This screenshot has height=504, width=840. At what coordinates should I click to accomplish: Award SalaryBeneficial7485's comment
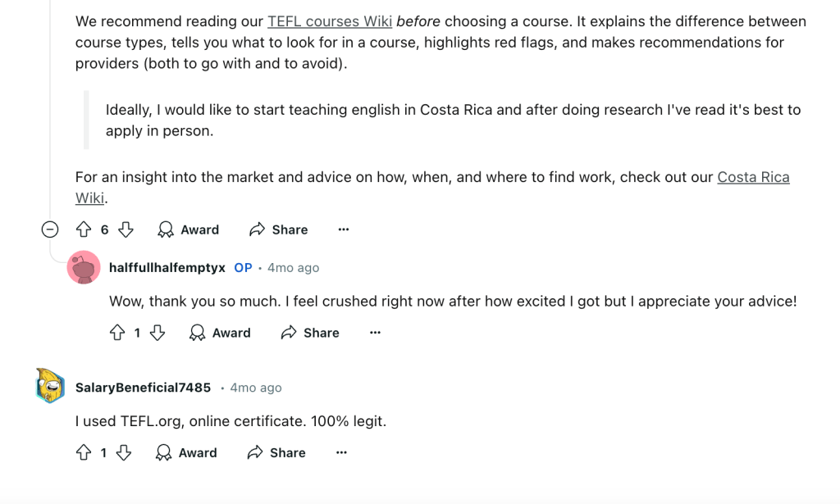[186, 452]
